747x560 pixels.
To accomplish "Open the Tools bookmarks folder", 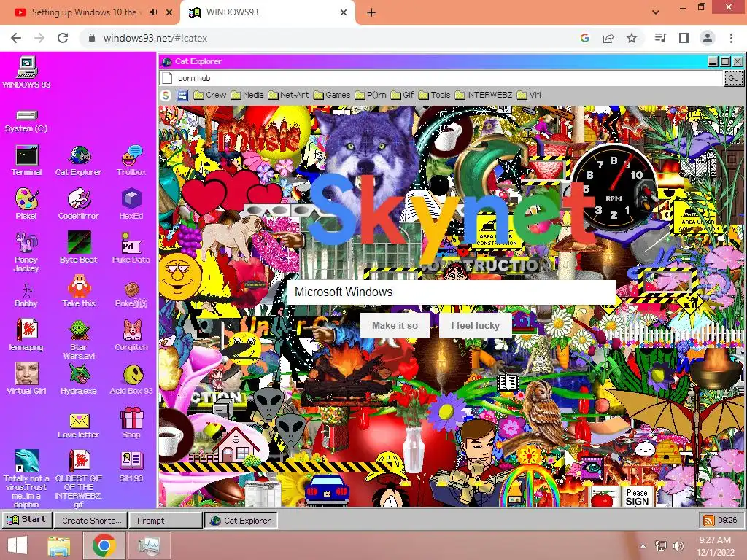I will click(435, 96).
